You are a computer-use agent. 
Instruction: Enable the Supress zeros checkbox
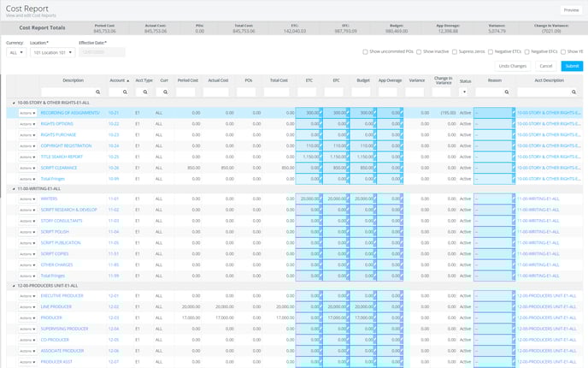tap(455, 52)
